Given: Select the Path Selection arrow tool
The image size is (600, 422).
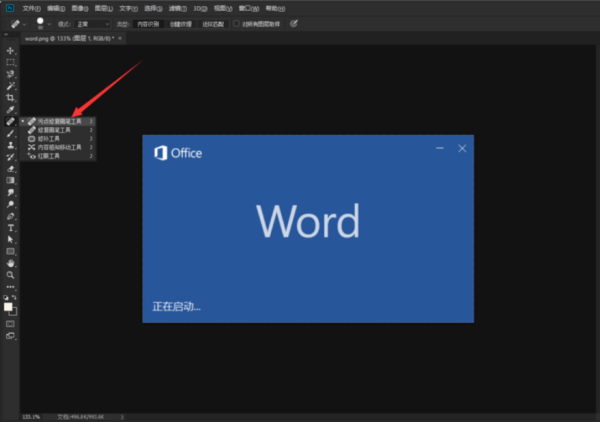Looking at the screenshot, I should click(10, 240).
